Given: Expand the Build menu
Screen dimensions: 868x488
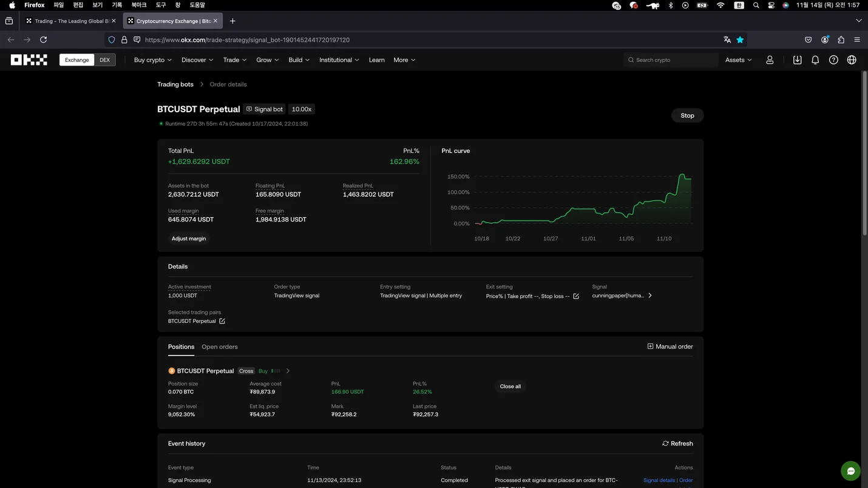Looking at the screenshot, I should 299,60.
